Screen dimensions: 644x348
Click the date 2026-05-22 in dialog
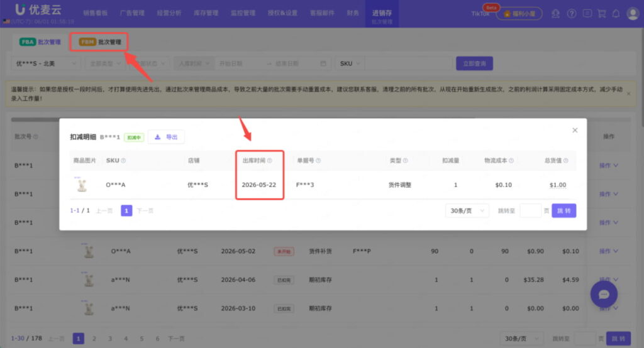click(x=258, y=185)
